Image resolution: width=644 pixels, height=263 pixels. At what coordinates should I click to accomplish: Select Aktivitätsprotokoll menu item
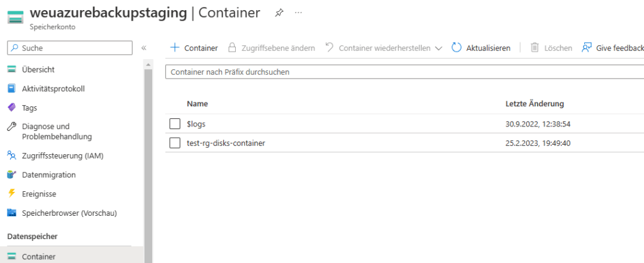[53, 88]
